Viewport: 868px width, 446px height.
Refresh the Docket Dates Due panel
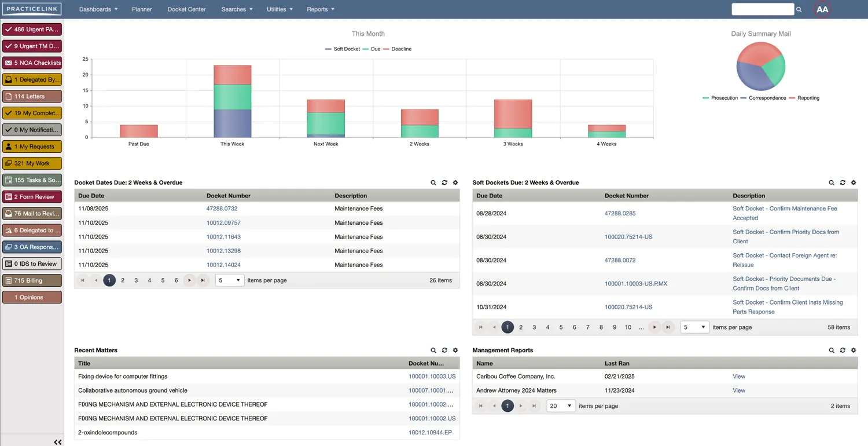tap(444, 182)
